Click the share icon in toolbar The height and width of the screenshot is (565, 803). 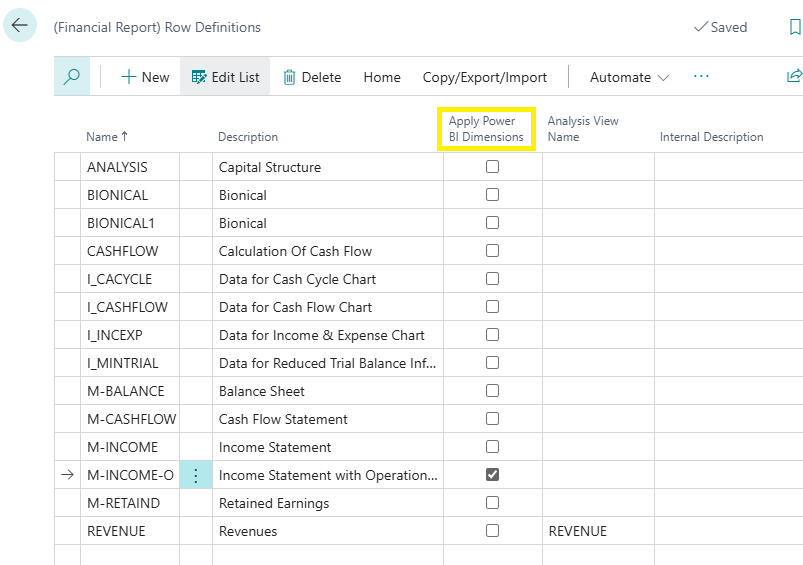pyautogui.click(x=794, y=77)
